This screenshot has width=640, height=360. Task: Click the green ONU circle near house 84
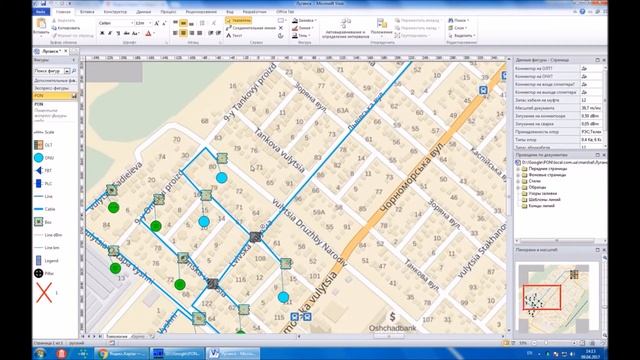tap(113, 207)
